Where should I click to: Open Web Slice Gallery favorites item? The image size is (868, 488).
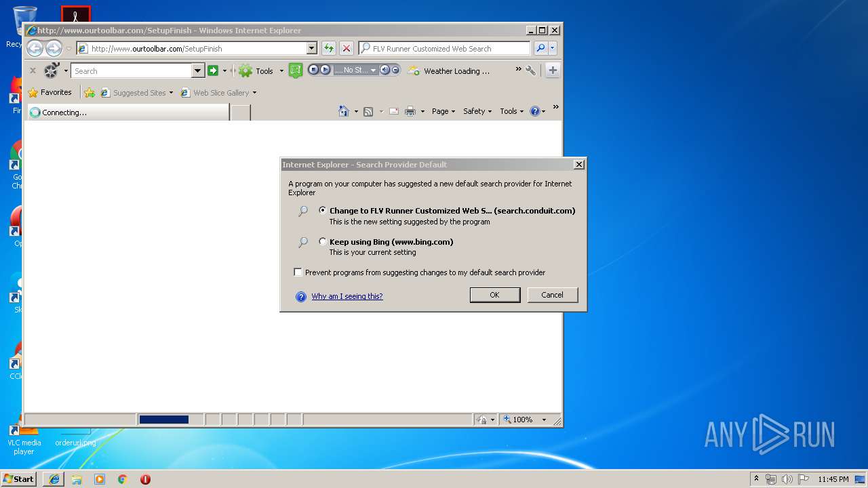click(x=218, y=92)
